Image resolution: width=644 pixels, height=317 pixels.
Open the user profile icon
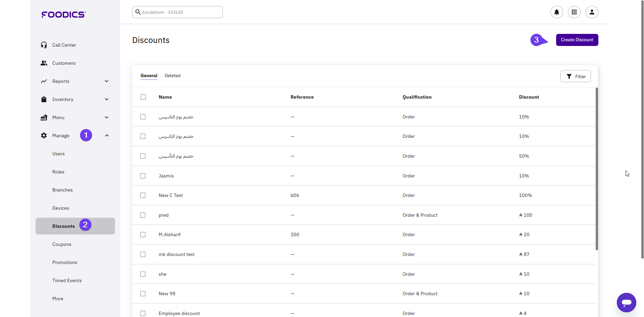coord(592,12)
